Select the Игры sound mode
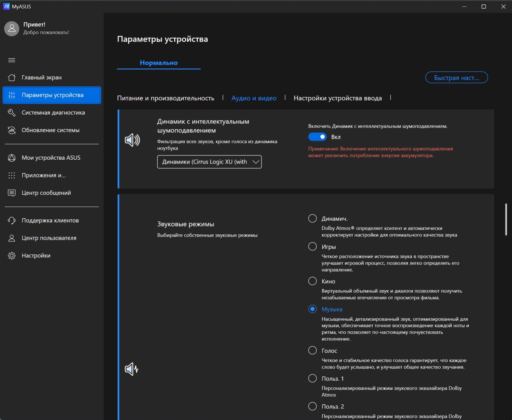Screen dimensions: 512x420 [x=312, y=247]
